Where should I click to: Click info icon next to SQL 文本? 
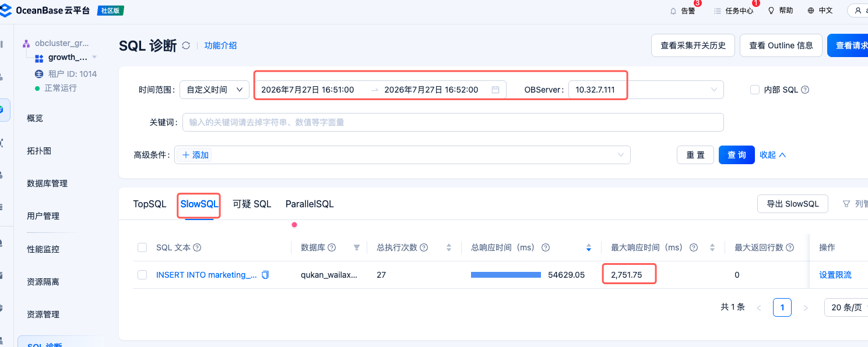coord(197,247)
